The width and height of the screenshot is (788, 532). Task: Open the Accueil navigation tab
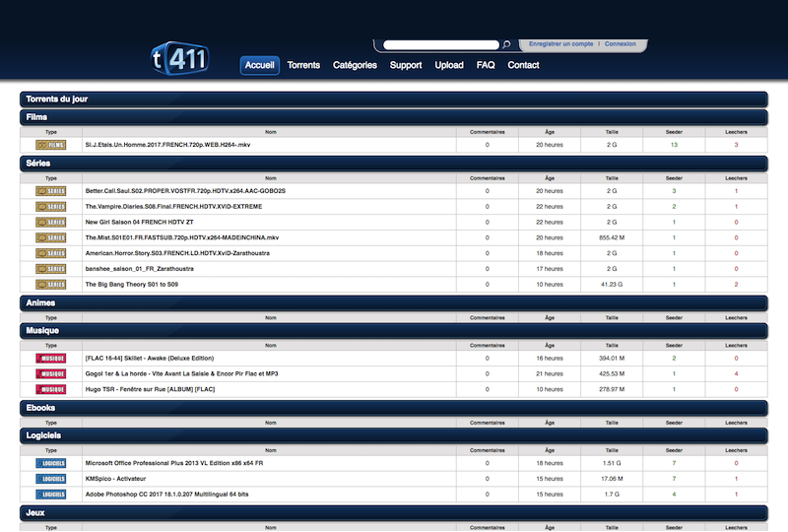[260, 65]
